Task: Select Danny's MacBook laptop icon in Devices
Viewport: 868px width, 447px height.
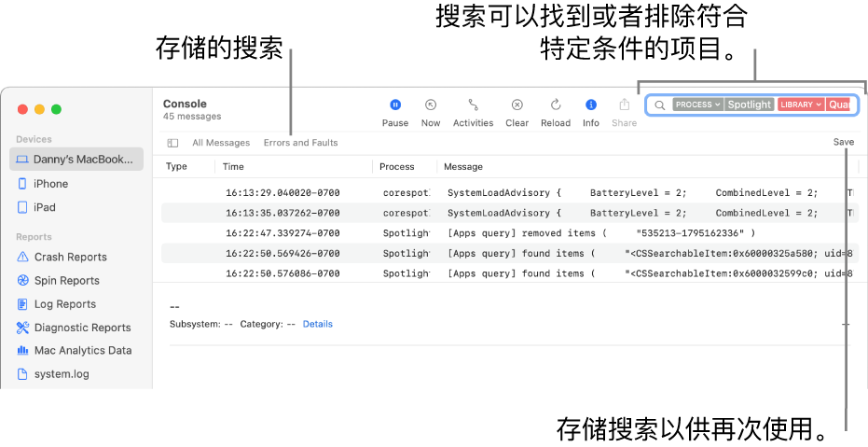Action: (22, 160)
